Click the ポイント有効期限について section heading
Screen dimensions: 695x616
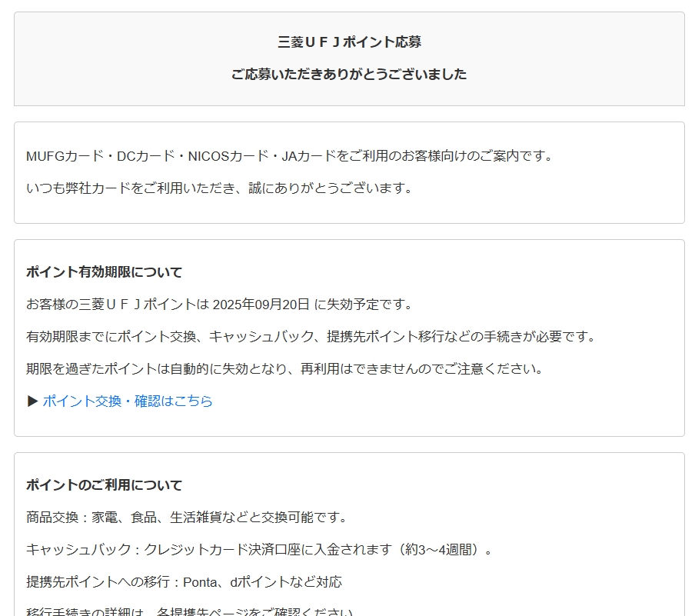point(105,272)
